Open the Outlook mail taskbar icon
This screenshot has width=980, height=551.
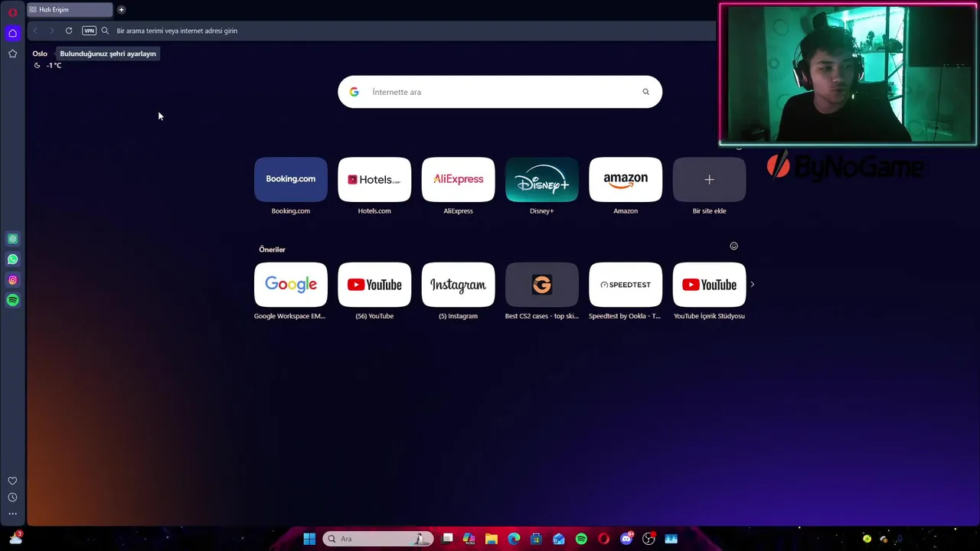coord(559,539)
